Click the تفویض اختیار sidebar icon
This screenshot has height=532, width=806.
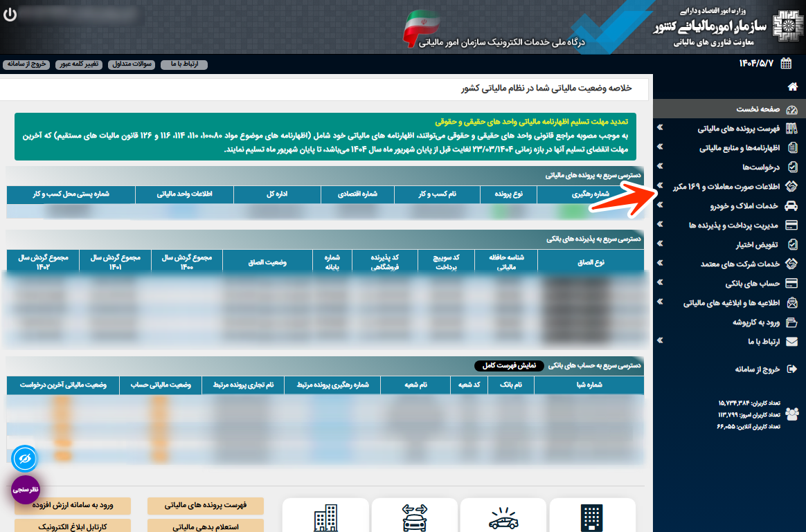point(792,244)
